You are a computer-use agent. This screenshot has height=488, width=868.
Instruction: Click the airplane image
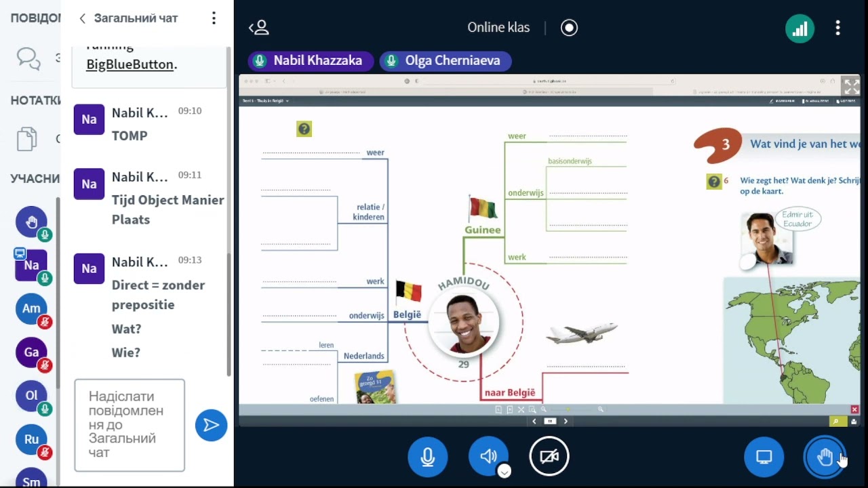point(582,333)
